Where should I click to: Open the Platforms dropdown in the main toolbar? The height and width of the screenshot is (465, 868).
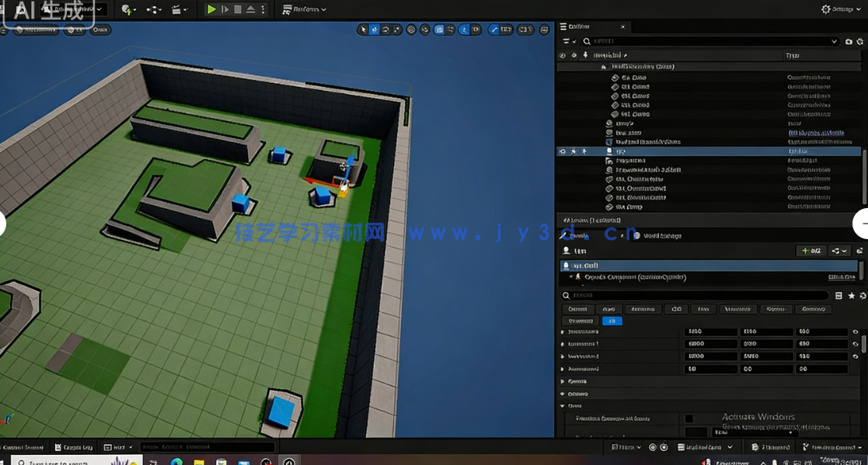[x=303, y=9]
